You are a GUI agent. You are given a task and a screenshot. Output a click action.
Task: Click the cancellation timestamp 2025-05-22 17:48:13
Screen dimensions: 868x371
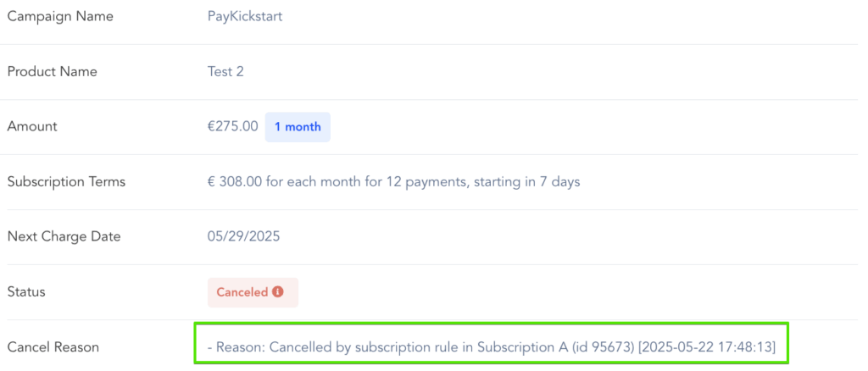click(x=707, y=347)
